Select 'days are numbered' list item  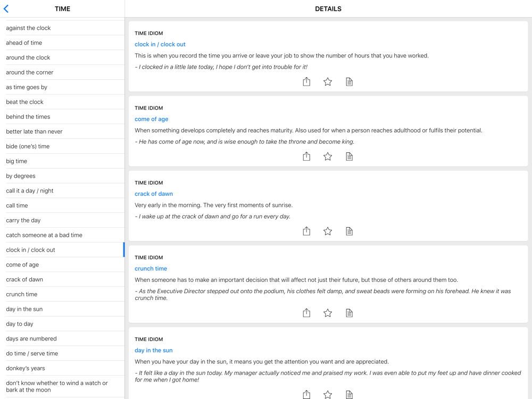[x=31, y=338]
